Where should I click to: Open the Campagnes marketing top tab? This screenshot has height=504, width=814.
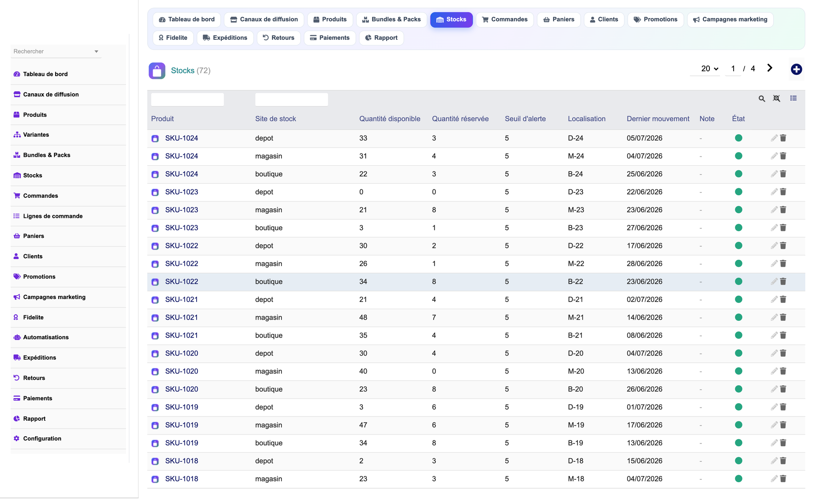point(730,20)
